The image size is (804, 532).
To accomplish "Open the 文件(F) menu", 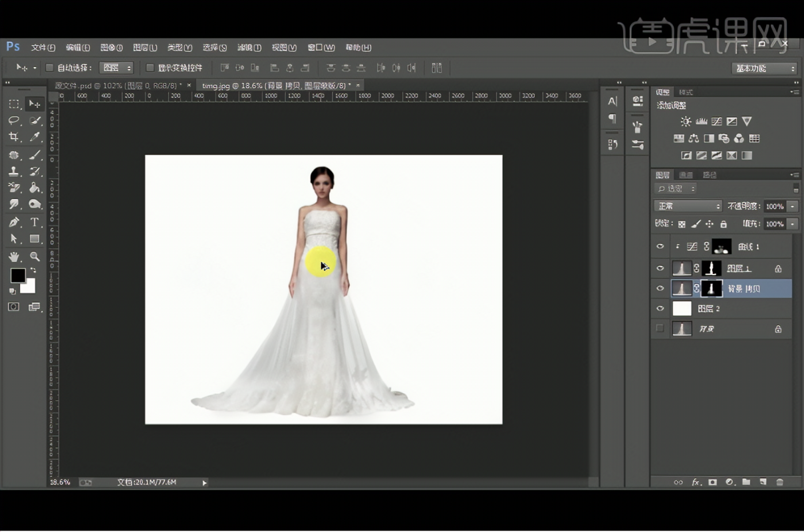I will click(43, 47).
